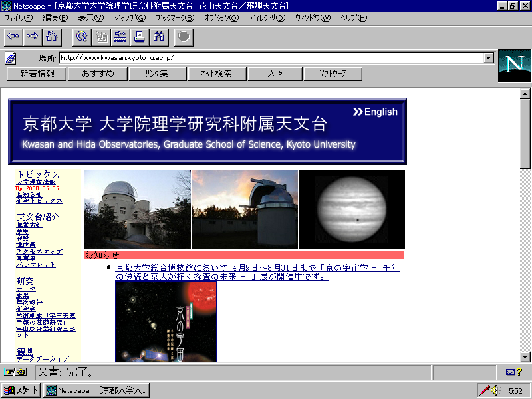The height and width of the screenshot is (399, 532).
Task: Click the Jupiter photo thumbnail
Action: (x=352, y=209)
